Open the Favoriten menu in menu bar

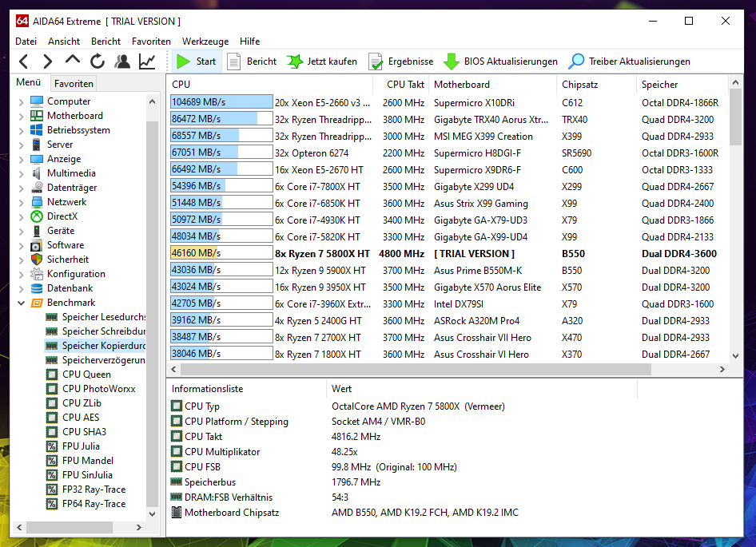coord(151,42)
